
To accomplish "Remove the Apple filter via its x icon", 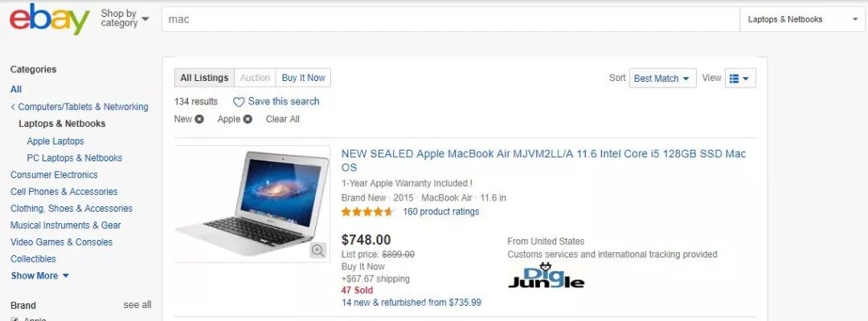I will coord(248,120).
